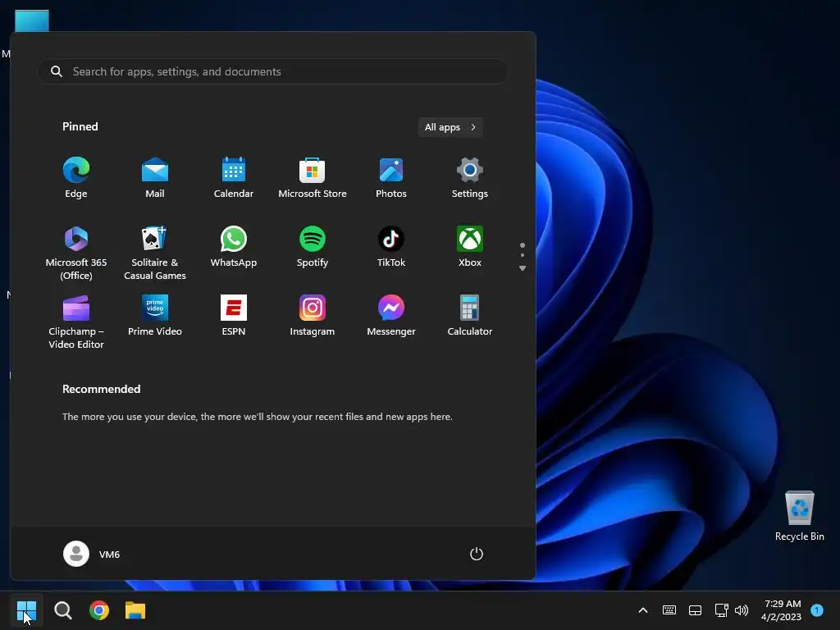Open the Recycle Bin on desktop
The height and width of the screenshot is (630, 840).
[799, 515]
